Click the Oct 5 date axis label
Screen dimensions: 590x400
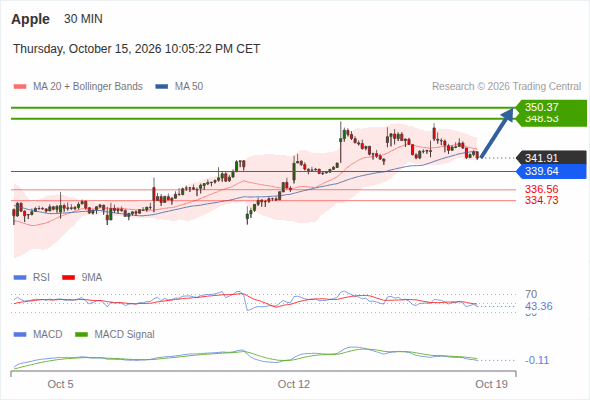(60, 384)
